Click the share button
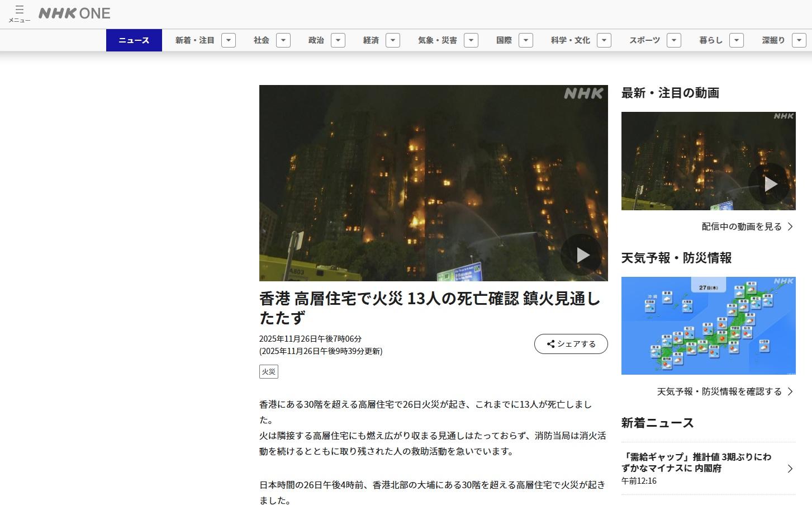The image size is (812, 505). coord(571,344)
